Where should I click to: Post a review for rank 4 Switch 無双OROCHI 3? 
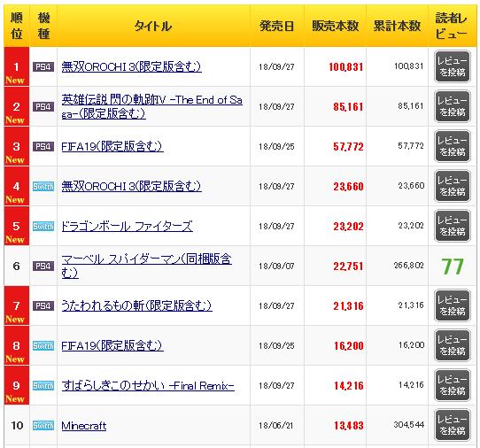tap(453, 186)
